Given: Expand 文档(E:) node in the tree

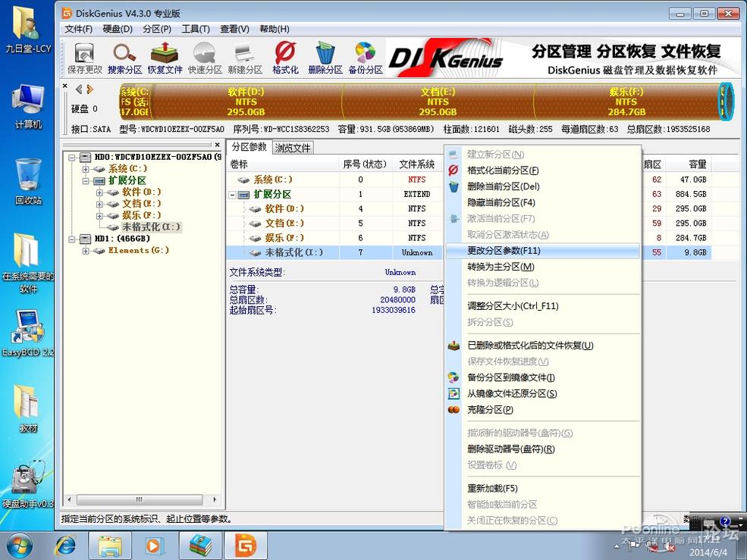Looking at the screenshot, I should click(99, 204).
